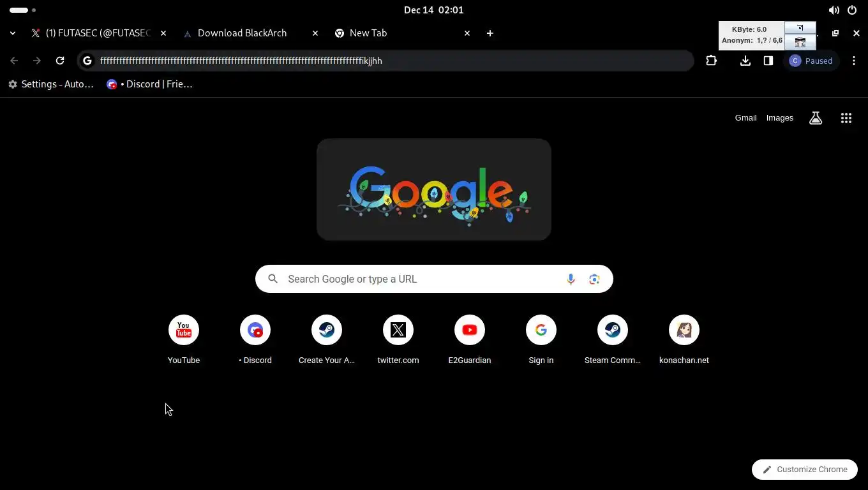Open the Steam Comm... shortcut
868x490 pixels.
(x=613, y=340)
